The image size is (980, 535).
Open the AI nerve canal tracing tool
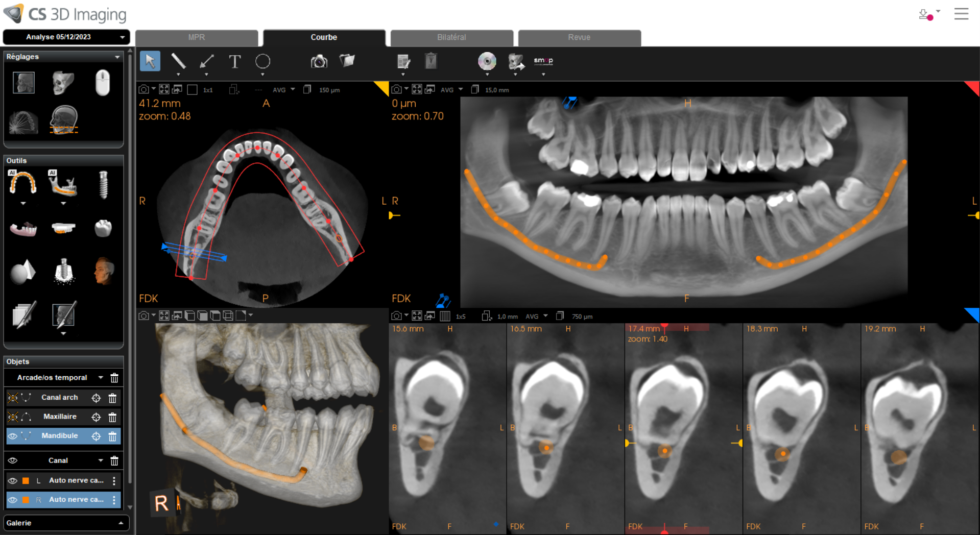(x=63, y=185)
